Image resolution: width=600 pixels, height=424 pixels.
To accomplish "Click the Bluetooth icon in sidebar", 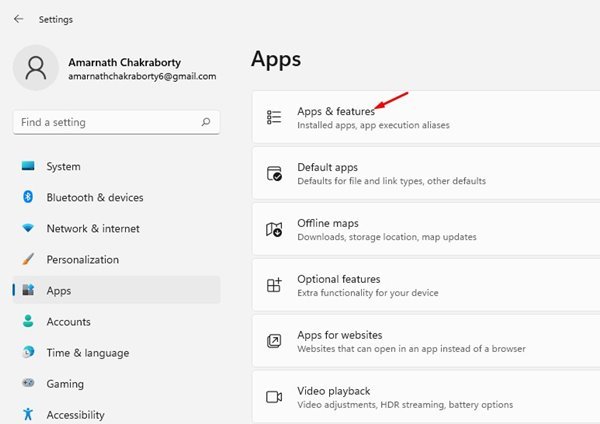I will tap(28, 197).
